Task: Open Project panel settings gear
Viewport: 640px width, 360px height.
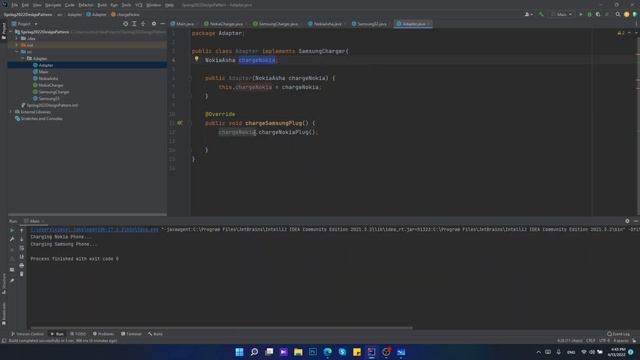Action: (154, 24)
